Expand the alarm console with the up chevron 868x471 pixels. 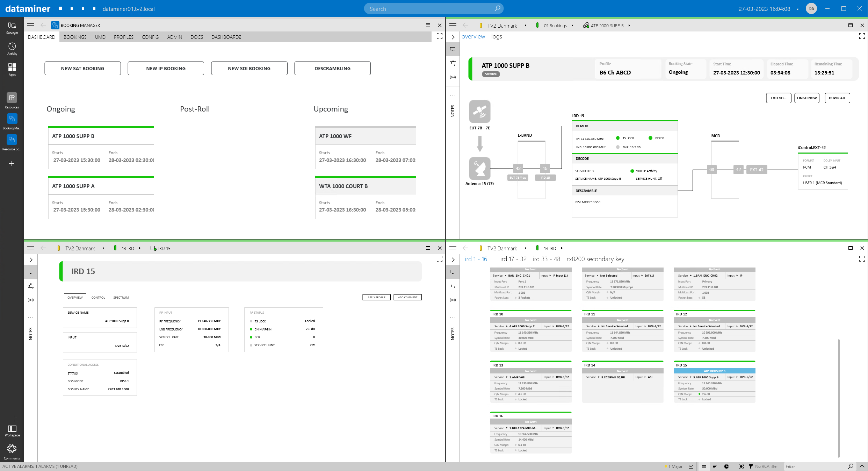862,466
